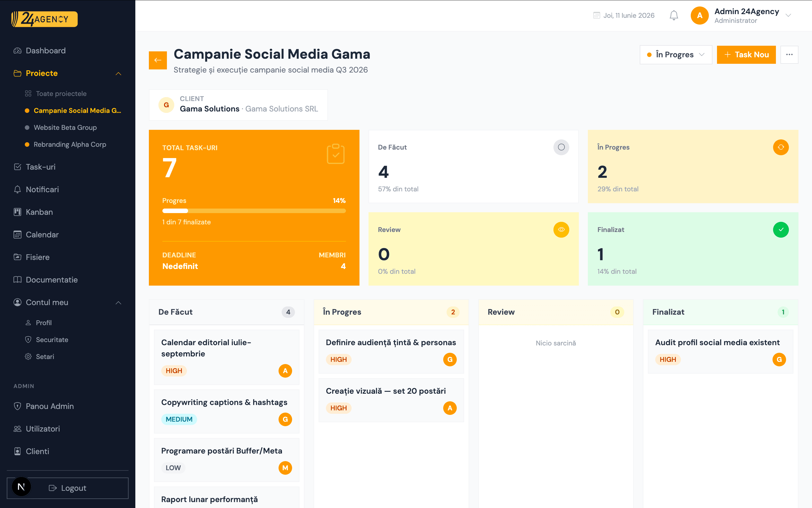The width and height of the screenshot is (812, 508).
Task: Click the refresh icon in În Progres stat card
Action: pyautogui.click(x=781, y=147)
